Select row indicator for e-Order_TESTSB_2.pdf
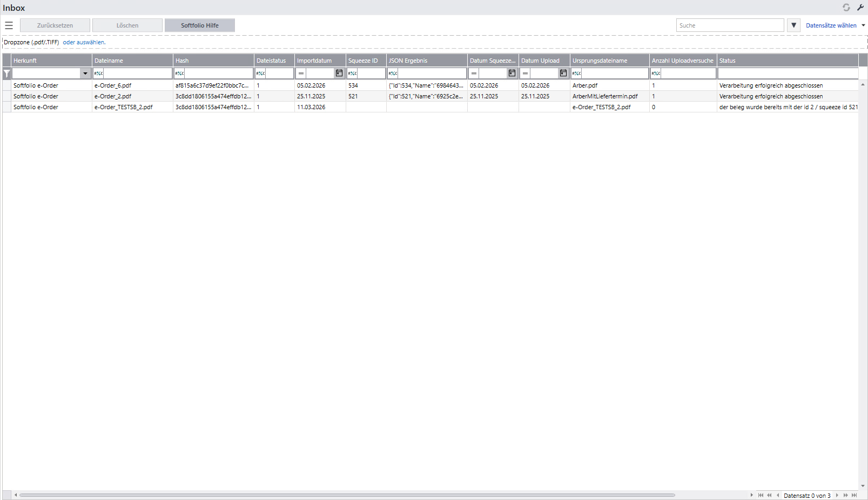Viewport: 868px width, 500px height. click(x=6, y=107)
